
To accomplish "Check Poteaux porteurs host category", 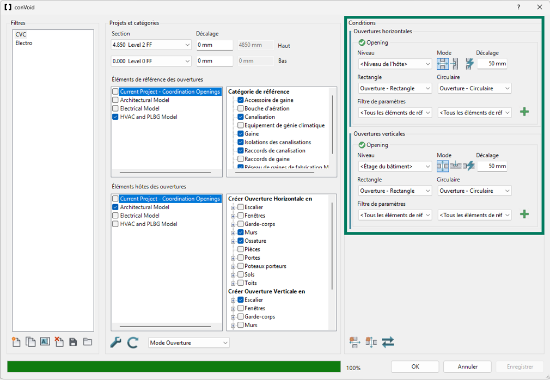I will pos(241,266).
